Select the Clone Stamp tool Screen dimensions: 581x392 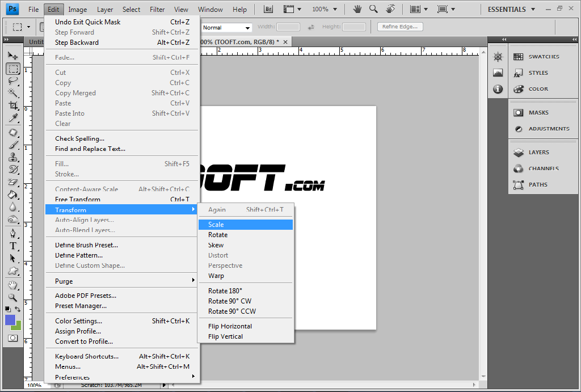coord(13,157)
